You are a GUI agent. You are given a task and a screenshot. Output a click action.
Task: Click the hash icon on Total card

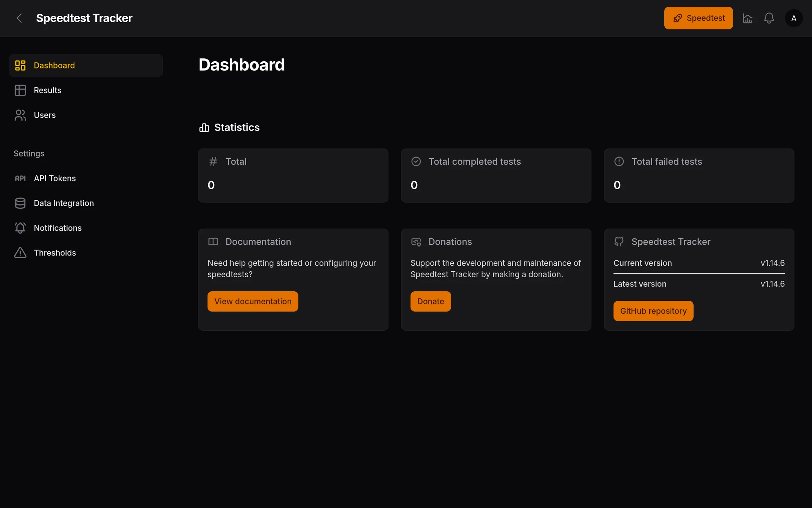click(x=213, y=161)
